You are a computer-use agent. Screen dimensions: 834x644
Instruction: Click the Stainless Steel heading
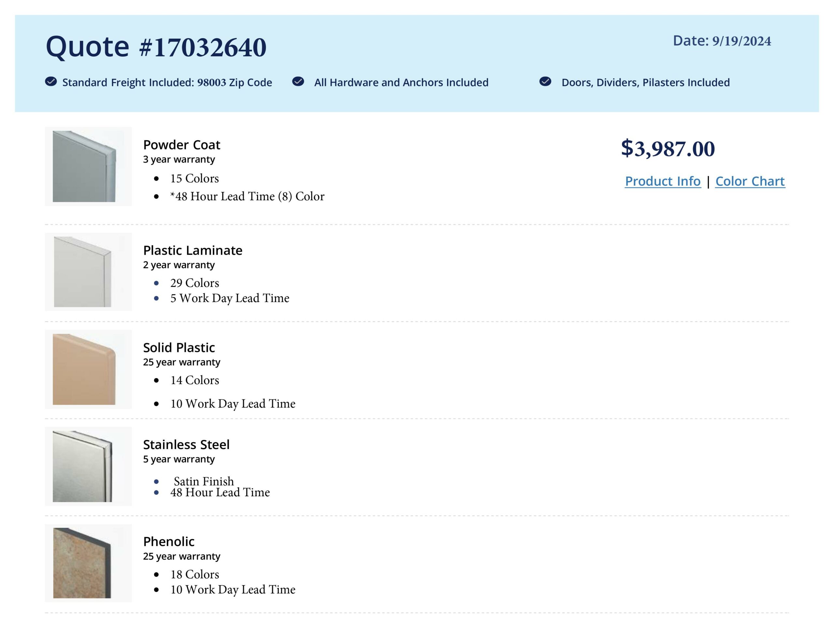pos(186,445)
